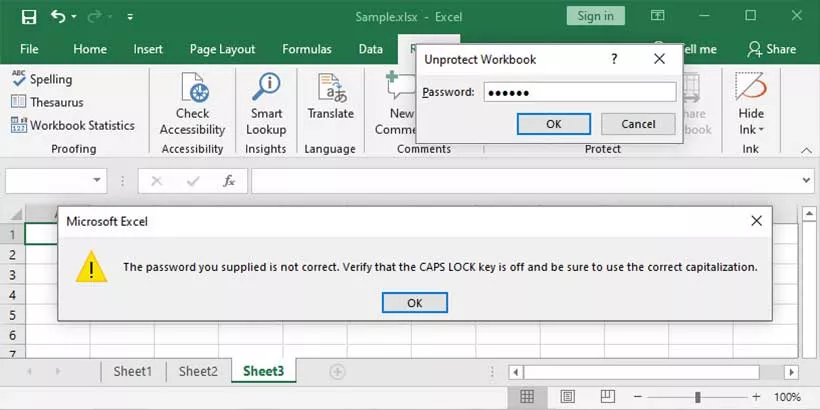Open Customize Quick Access Toolbar dropdown
The image size is (820, 410).
(130, 17)
